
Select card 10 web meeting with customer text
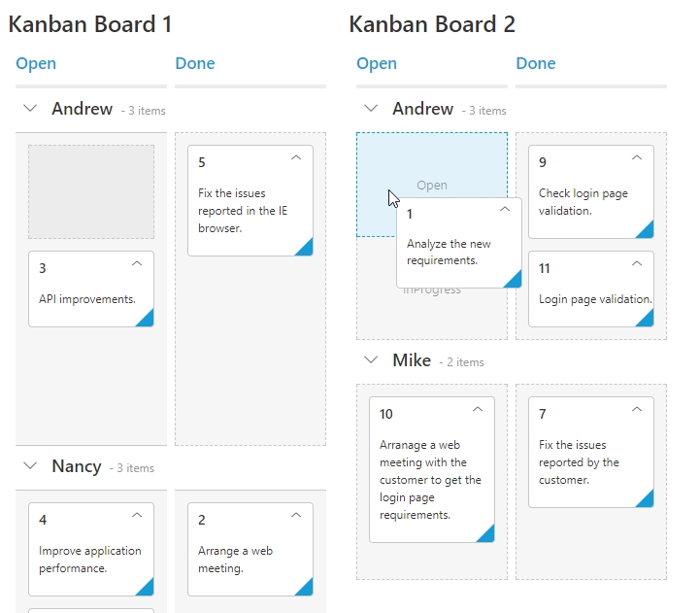pos(430,480)
